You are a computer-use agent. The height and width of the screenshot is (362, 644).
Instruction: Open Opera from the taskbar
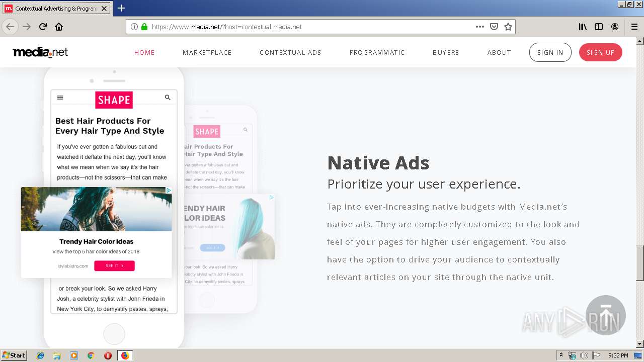108,355
